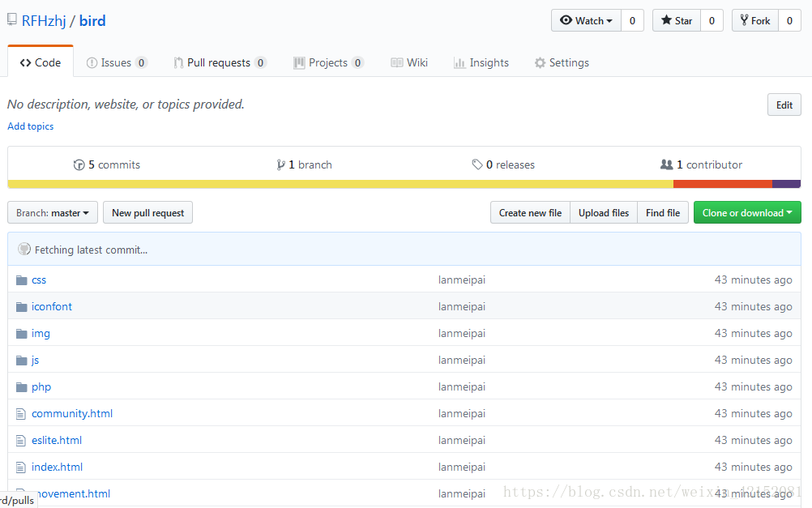Star the bird repository
The width and height of the screenshot is (812, 508).
[677, 21]
